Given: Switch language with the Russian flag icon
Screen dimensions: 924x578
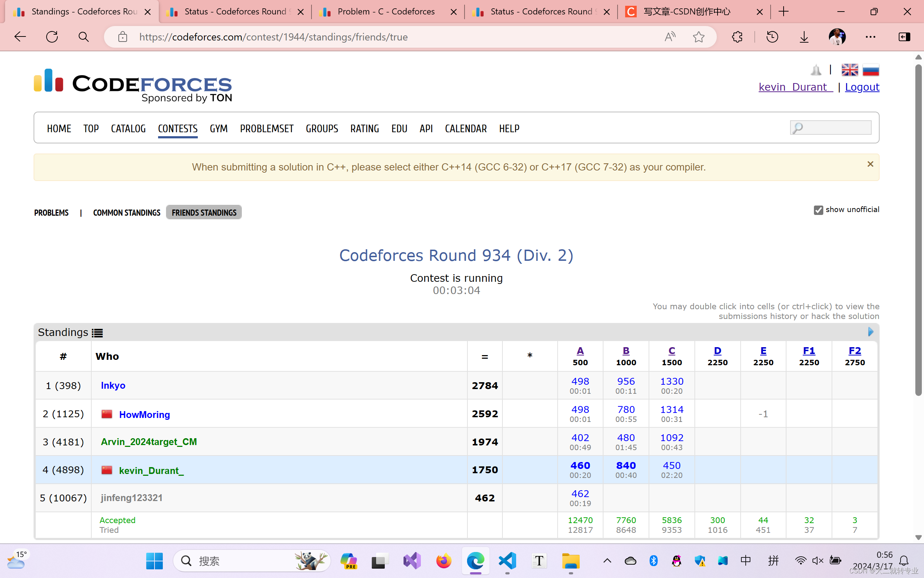Looking at the screenshot, I should coord(871,70).
